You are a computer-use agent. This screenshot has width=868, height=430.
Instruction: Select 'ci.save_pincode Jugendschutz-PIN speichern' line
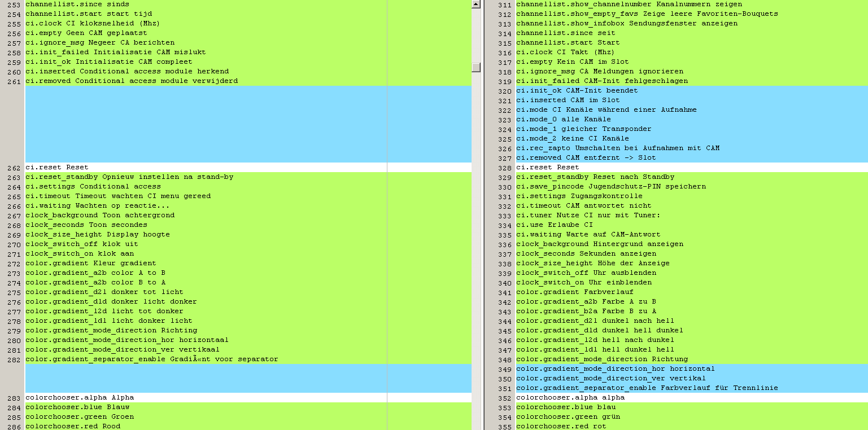click(x=610, y=187)
